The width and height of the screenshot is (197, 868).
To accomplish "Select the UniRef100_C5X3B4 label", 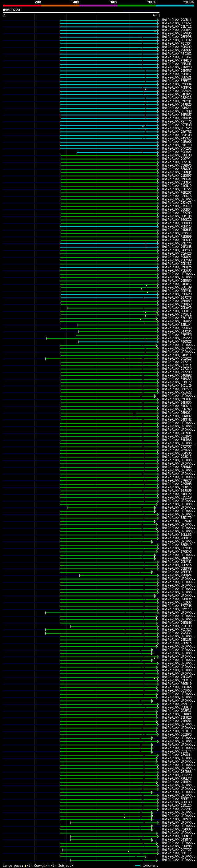I will 177,84.
